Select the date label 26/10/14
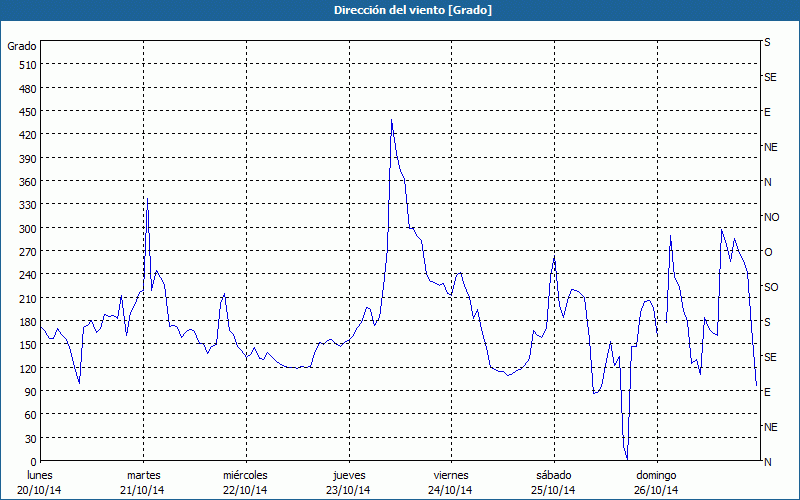This screenshot has width=800, height=500. pos(656,490)
